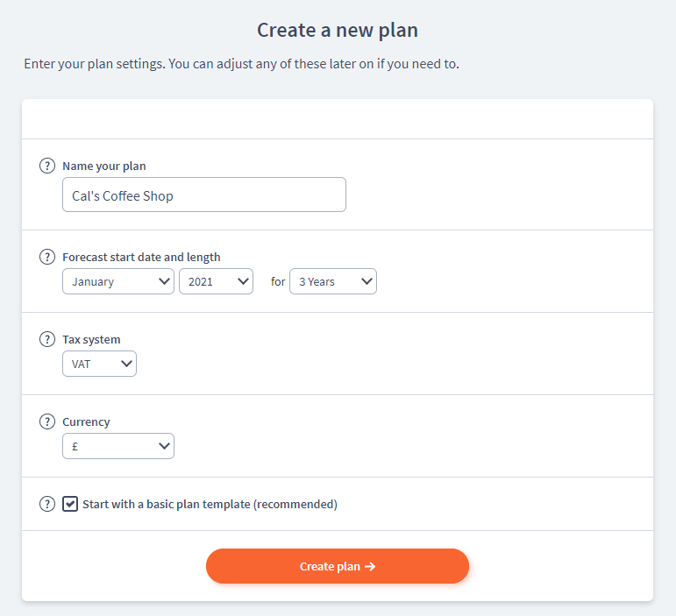Screen dimensions: 676x616
Task: Click the Create a new plan heading
Action: coord(338,30)
